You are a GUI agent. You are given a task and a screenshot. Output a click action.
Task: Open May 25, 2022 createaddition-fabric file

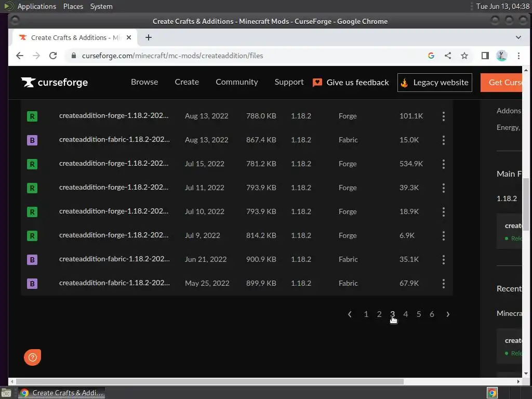[x=114, y=283]
